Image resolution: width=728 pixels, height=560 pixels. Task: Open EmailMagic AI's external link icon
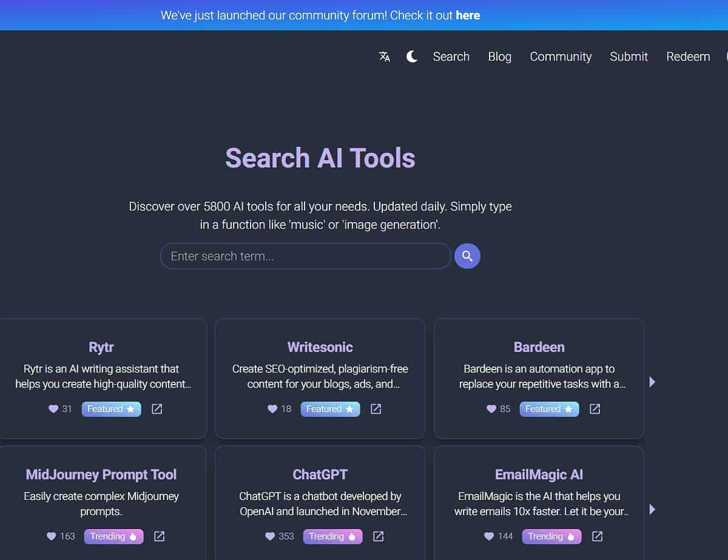(x=597, y=536)
